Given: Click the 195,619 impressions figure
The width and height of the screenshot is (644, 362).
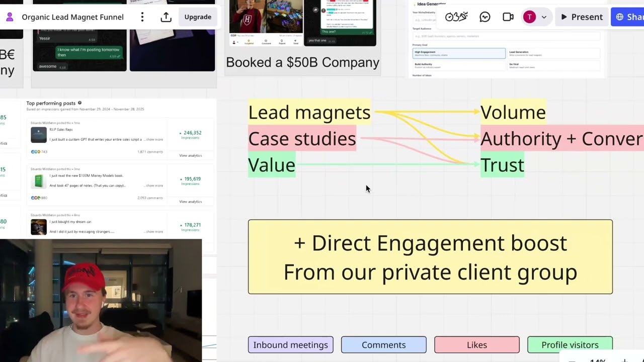Looking at the screenshot, I should (192, 179).
